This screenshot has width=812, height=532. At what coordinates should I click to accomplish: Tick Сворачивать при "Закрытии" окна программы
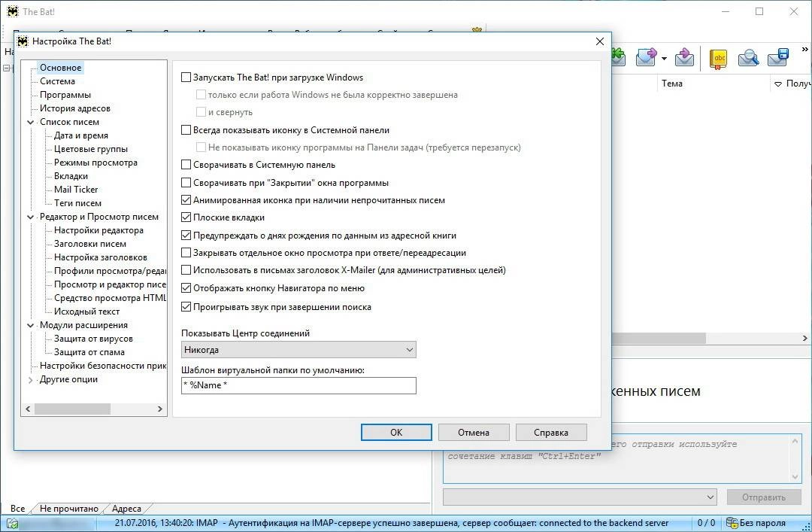pos(186,183)
